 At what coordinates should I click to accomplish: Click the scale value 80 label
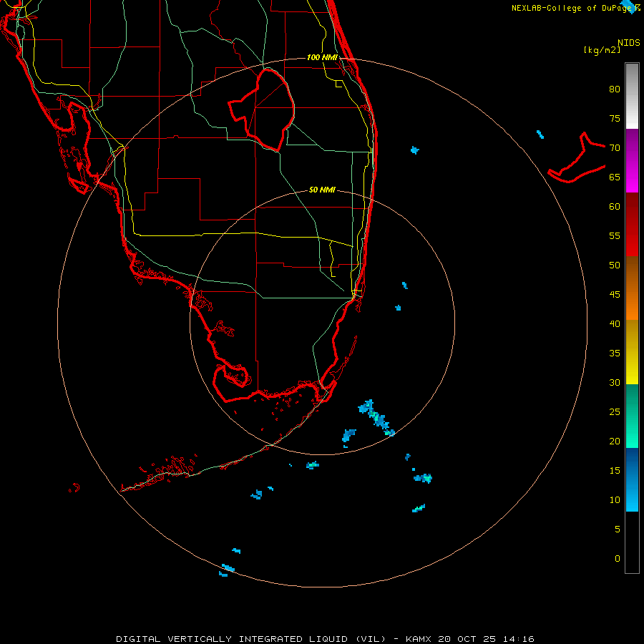click(x=615, y=89)
